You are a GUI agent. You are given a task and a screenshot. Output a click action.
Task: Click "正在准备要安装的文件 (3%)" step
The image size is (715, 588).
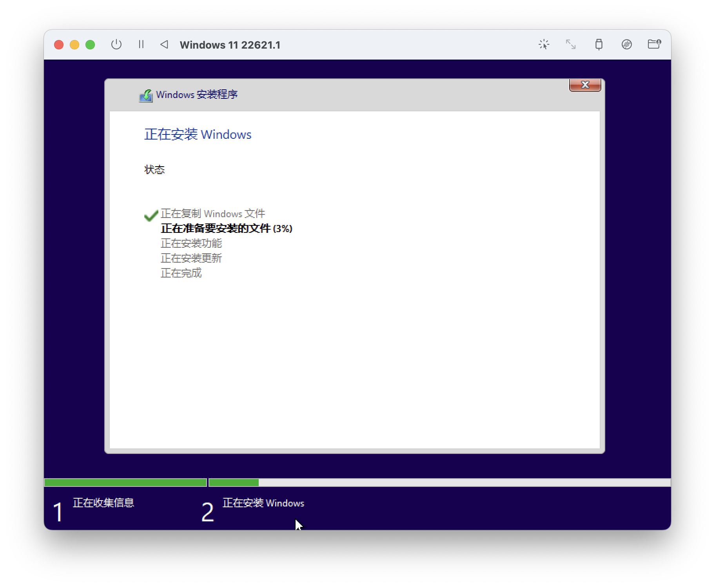(227, 229)
